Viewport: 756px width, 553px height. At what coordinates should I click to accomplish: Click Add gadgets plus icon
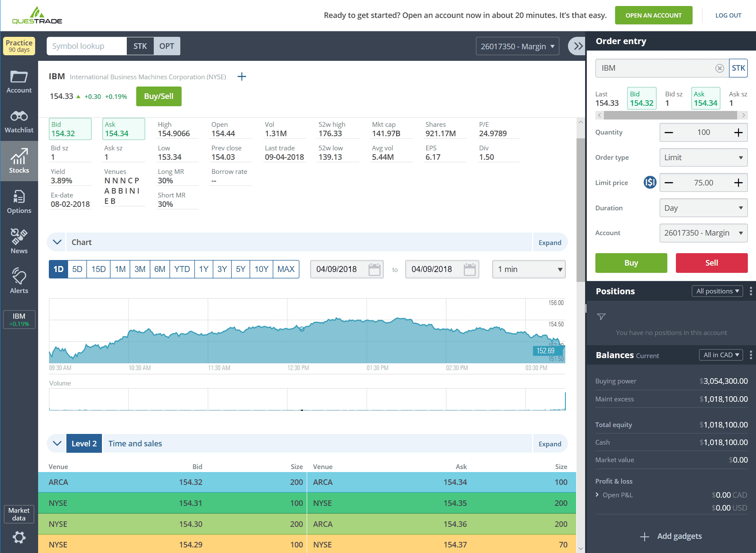[645, 537]
